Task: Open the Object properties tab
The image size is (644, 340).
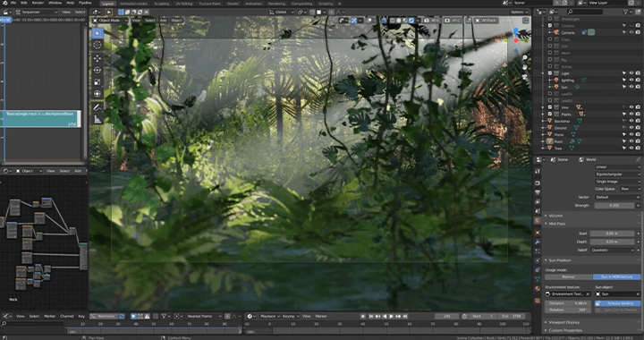Action: pos(538,233)
